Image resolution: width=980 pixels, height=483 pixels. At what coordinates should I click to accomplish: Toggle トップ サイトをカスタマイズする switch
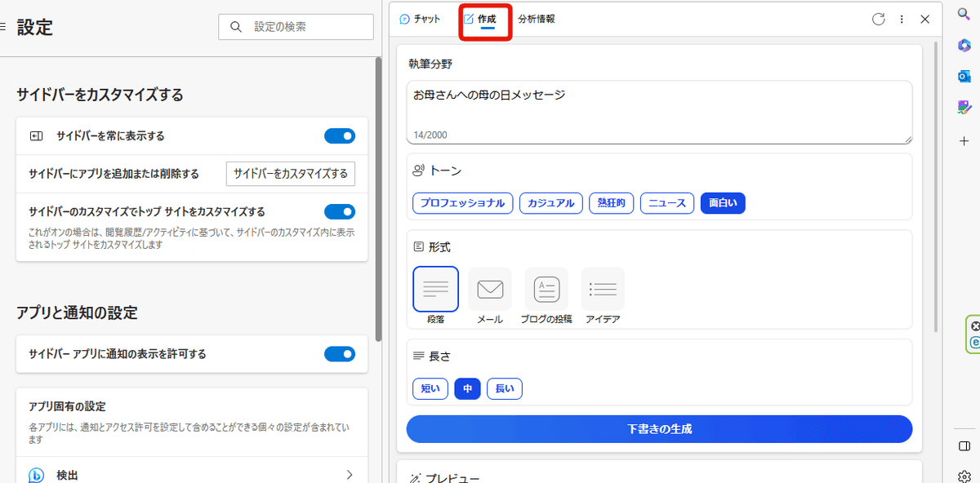[x=340, y=212]
